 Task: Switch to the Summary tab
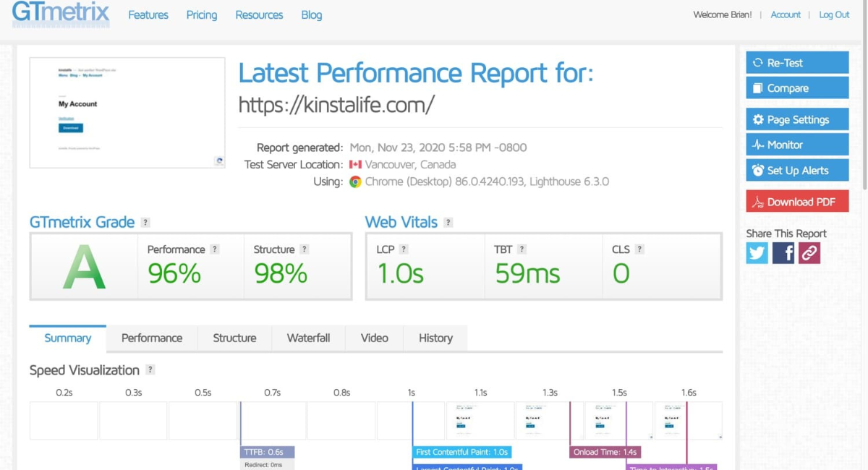[x=67, y=338]
